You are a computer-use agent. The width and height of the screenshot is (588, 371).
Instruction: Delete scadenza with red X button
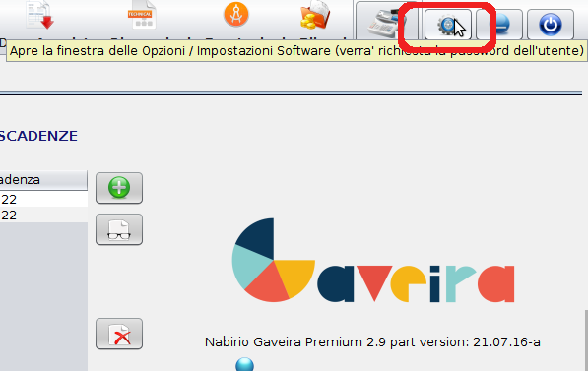coord(119,334)
